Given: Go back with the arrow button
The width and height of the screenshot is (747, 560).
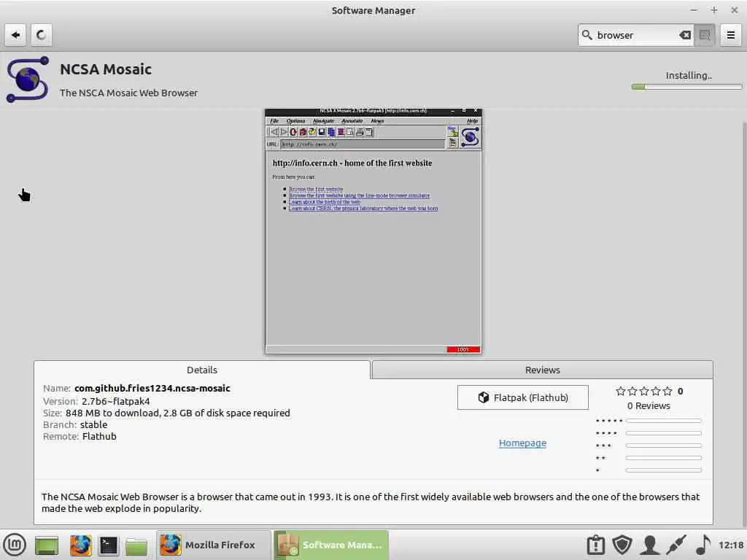Looking at the screenshot, I should [x=15, y=35].
